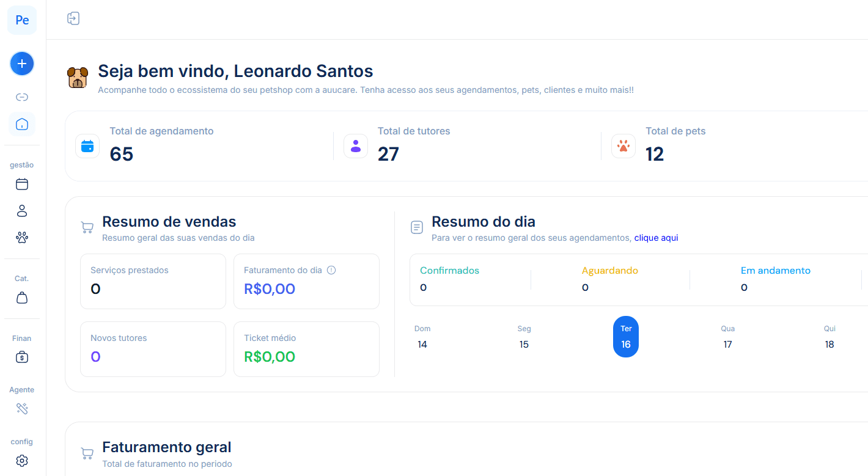Select day Qua 17 in the week strip
The width and height of the screenshot is (868, 476).
[x=727, y=337]
